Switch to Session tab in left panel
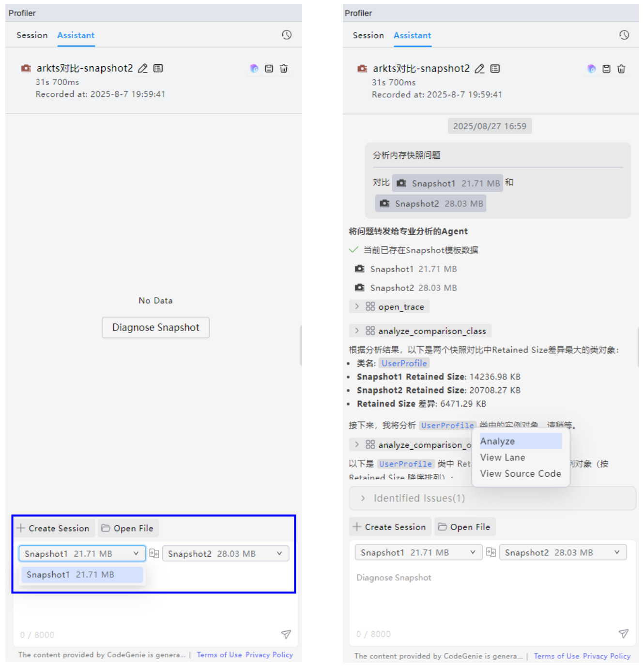 pos(32,35)
